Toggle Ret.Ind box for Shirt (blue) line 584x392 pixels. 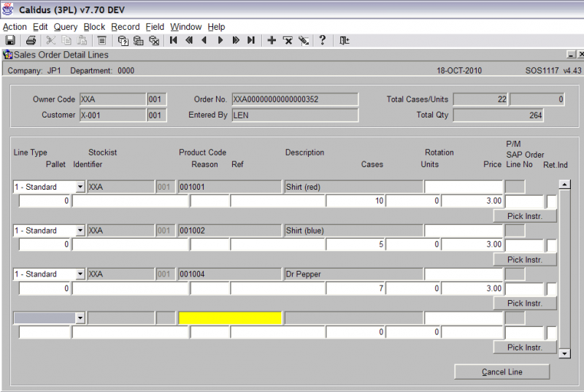[x=552, y=245]
